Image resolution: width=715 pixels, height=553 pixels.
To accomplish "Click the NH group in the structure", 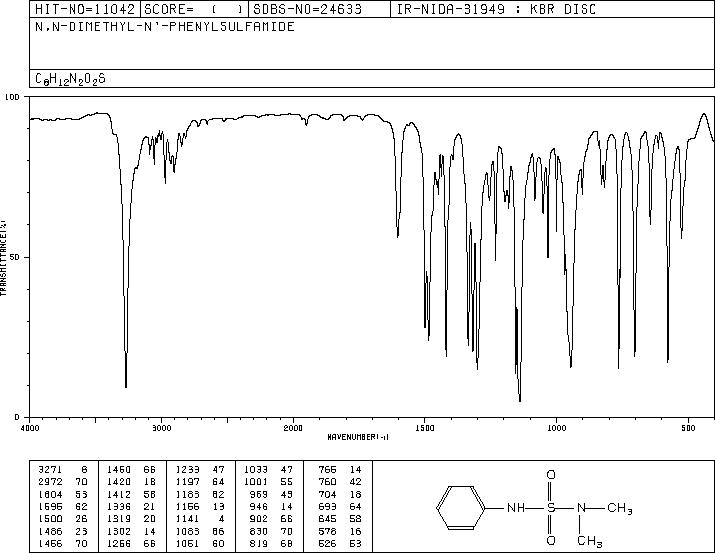I will coord(516,508).
